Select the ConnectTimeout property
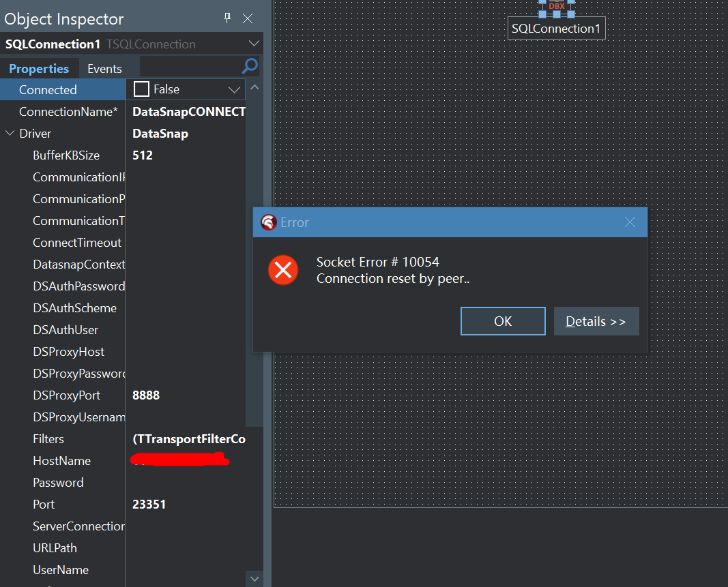The height and width of the screenshot is (587, 728). coord(77,243)
